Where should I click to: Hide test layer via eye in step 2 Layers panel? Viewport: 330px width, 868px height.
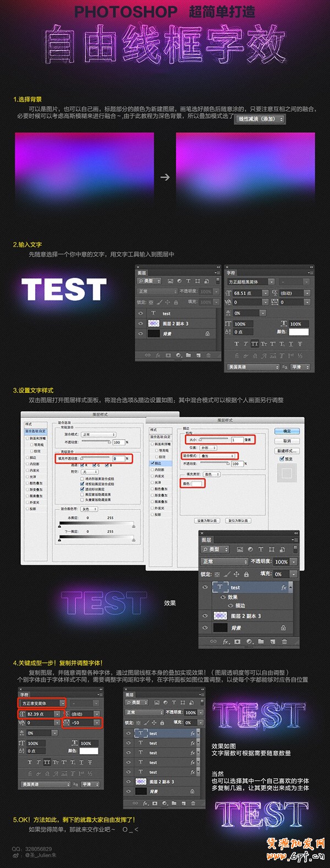[141, 313]
